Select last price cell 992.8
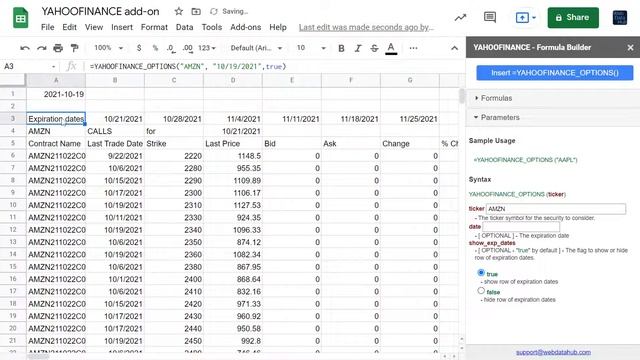640x360 pixels. pyautogui.click(x=233, y=341)
